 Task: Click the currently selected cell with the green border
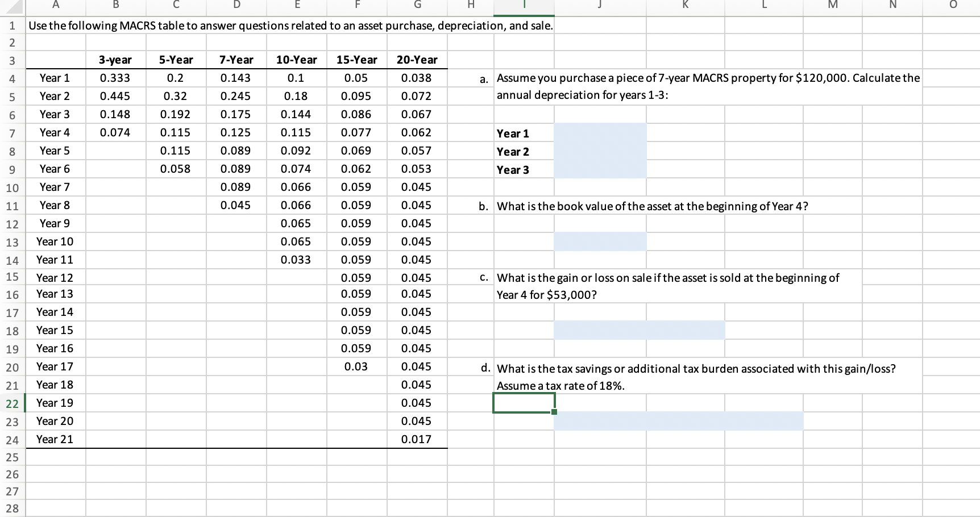(523, 403)
